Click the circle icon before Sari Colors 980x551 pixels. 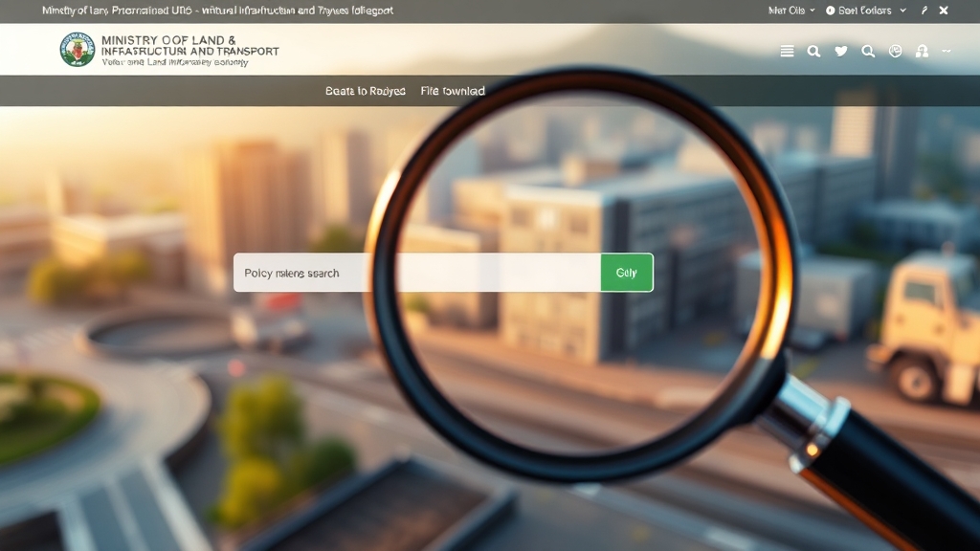click(830, 11)
